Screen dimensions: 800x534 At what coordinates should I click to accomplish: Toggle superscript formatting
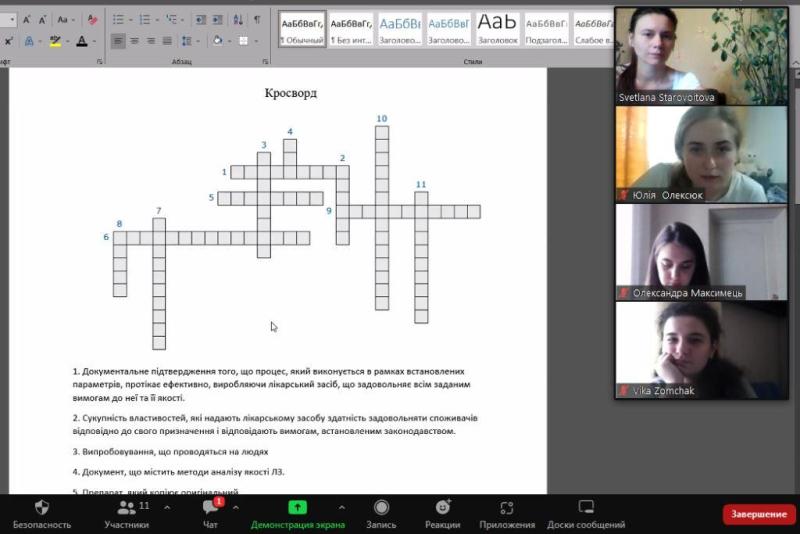9,41
